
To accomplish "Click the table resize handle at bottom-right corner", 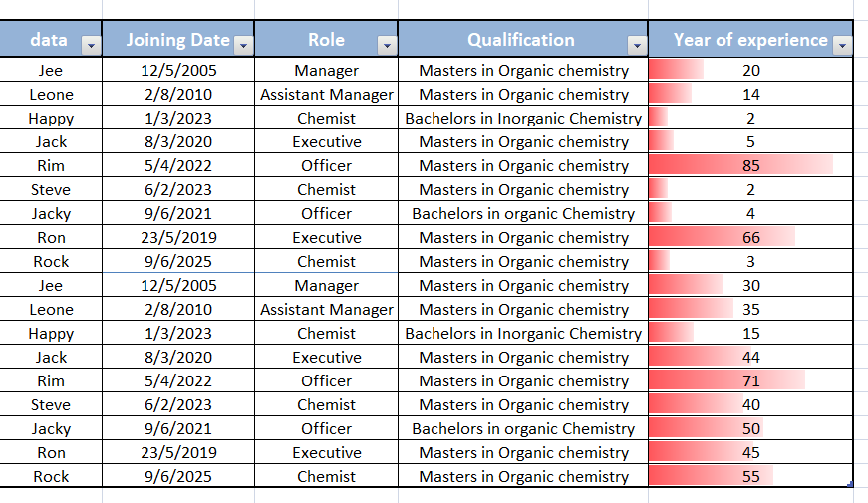I will point(850,485).
